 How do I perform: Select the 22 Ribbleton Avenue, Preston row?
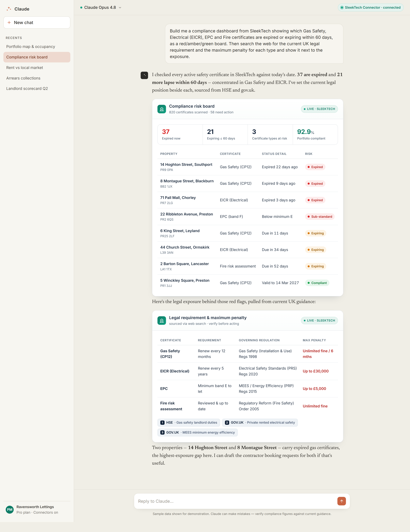pyautogui.click(x=247, y=217)
